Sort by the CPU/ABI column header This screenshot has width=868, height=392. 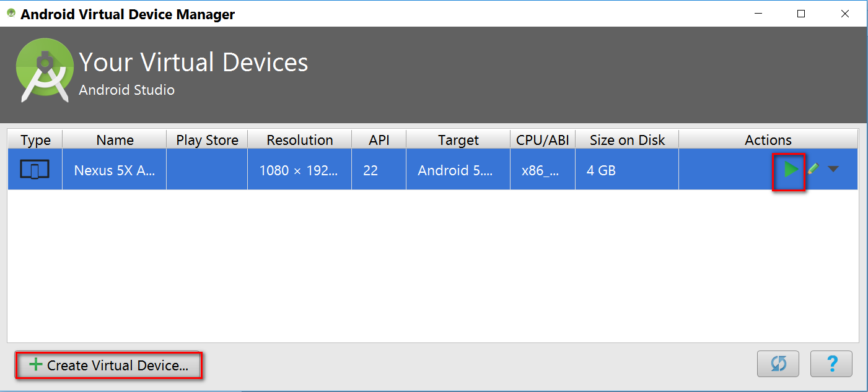tap(543, 140)
